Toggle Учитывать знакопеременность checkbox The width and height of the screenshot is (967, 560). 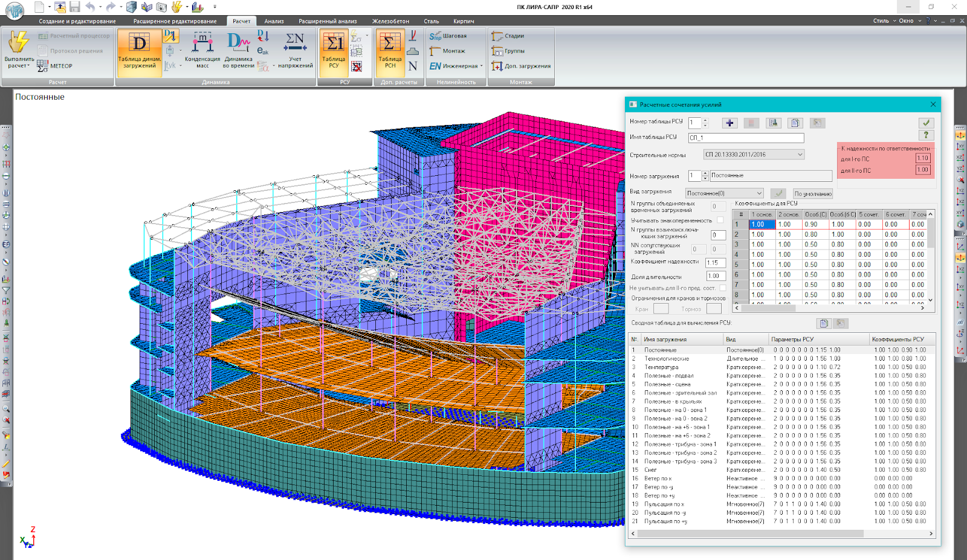(720, 220)
